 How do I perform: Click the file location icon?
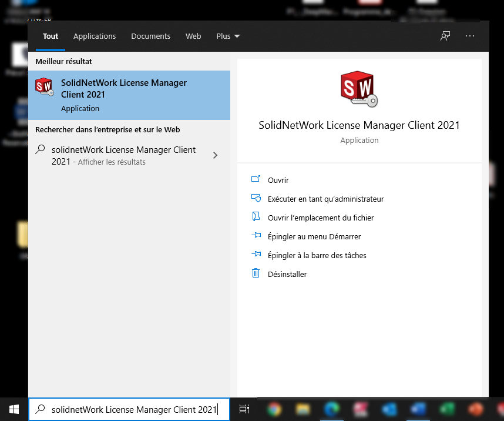point(256,216)
